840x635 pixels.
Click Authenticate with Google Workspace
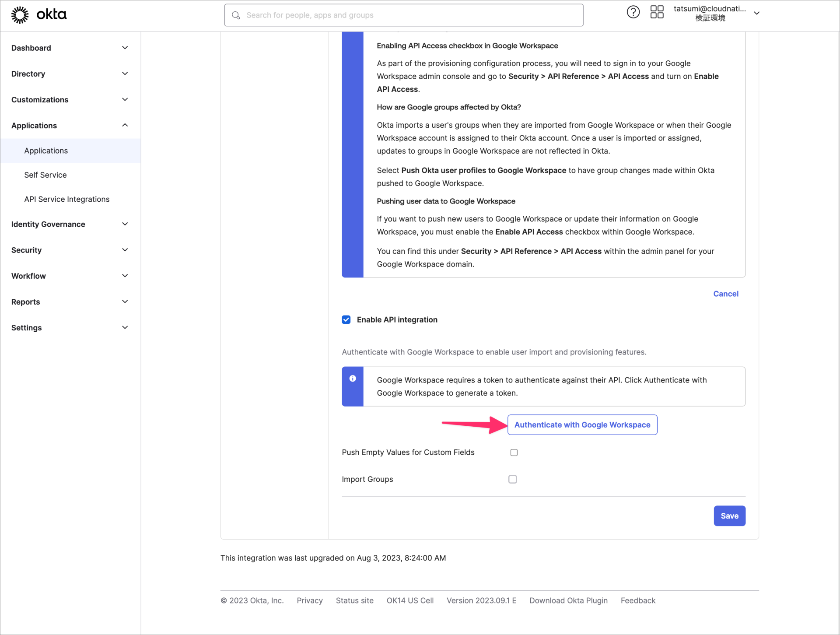click(582, 425)
